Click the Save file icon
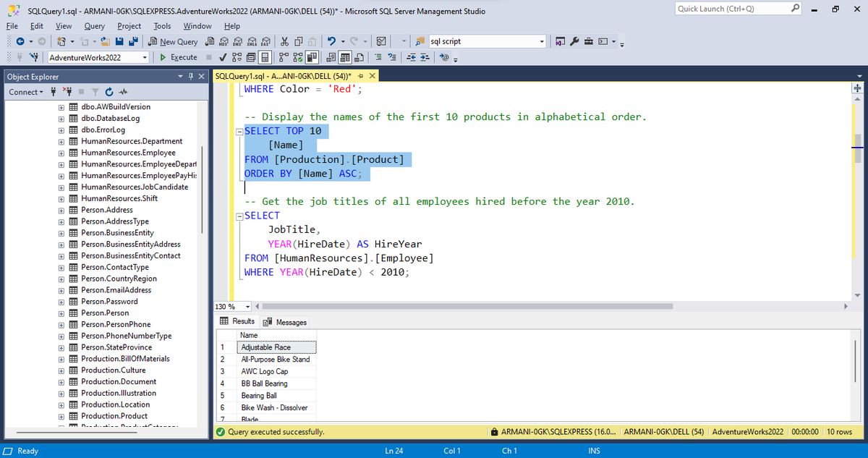Viewport: 868px width, 458px height. point(119,41)
